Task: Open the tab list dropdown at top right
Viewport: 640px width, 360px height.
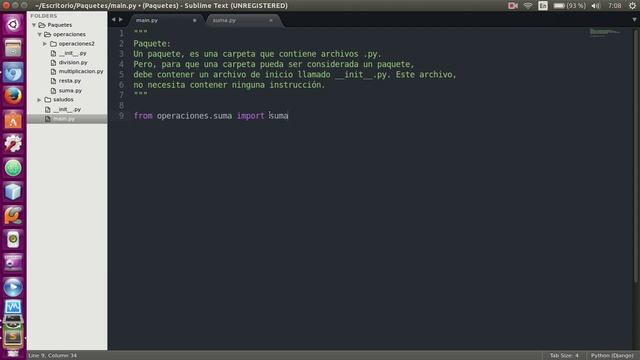Action: click(x=634, y=20)
